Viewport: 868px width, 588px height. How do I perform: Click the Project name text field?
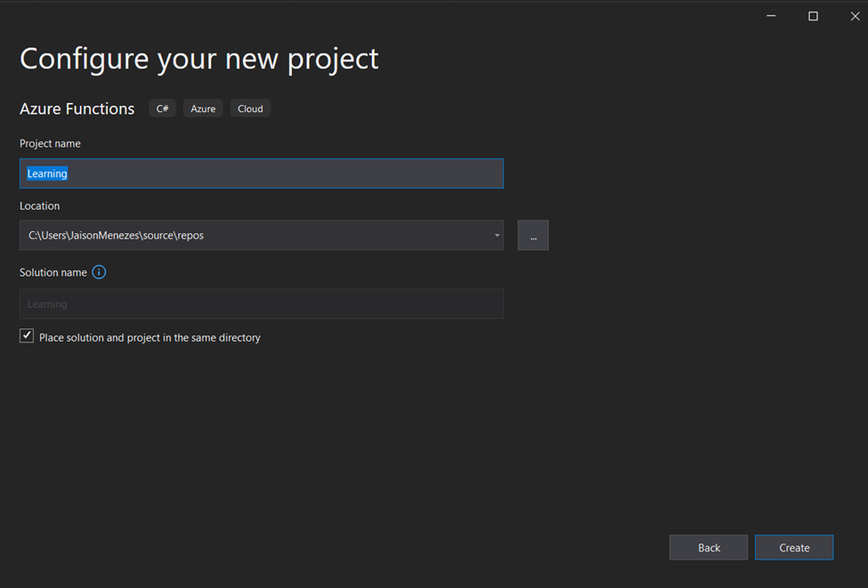[x=261, y=173]
